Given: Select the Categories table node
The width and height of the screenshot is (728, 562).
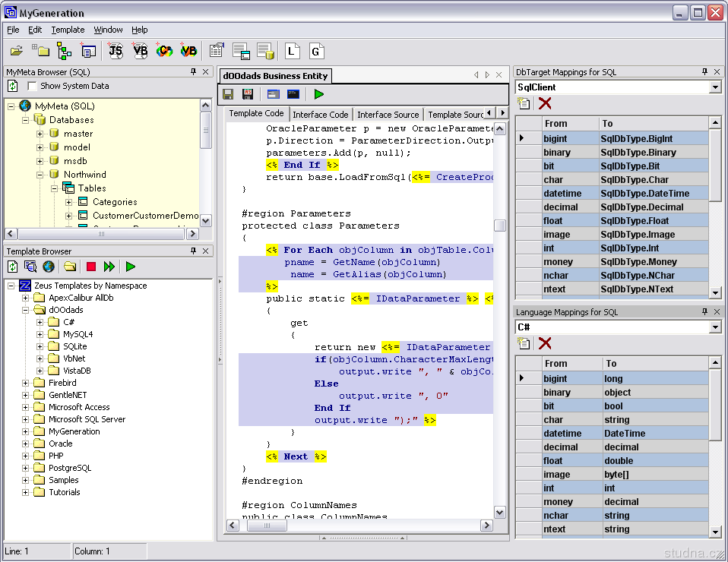Looking at the screenshot, I should point(115,202).
